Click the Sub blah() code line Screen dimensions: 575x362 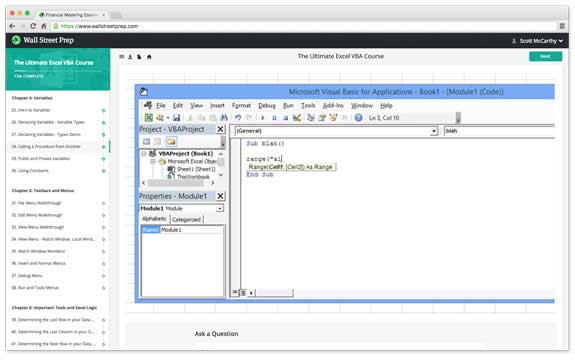[265, 143]
